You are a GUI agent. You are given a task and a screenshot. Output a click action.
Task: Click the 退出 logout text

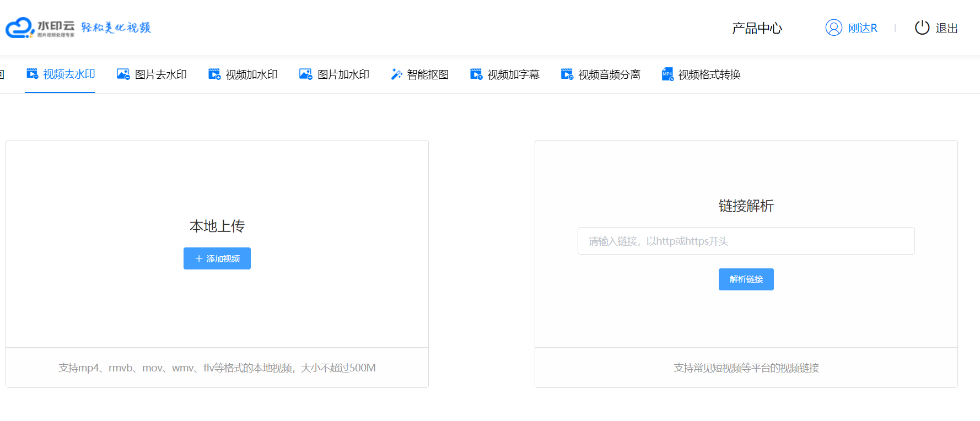point(946,28)
